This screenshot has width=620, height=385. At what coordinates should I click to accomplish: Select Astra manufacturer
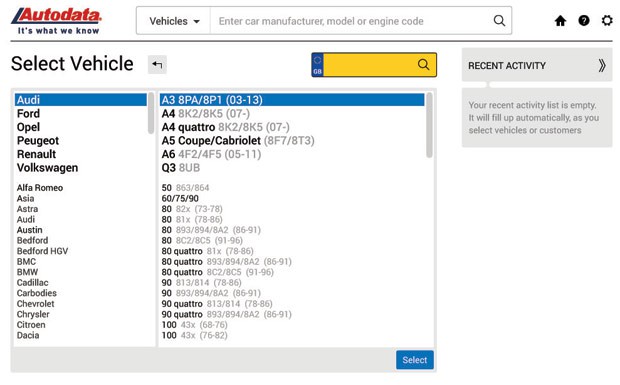pos(27,209)
